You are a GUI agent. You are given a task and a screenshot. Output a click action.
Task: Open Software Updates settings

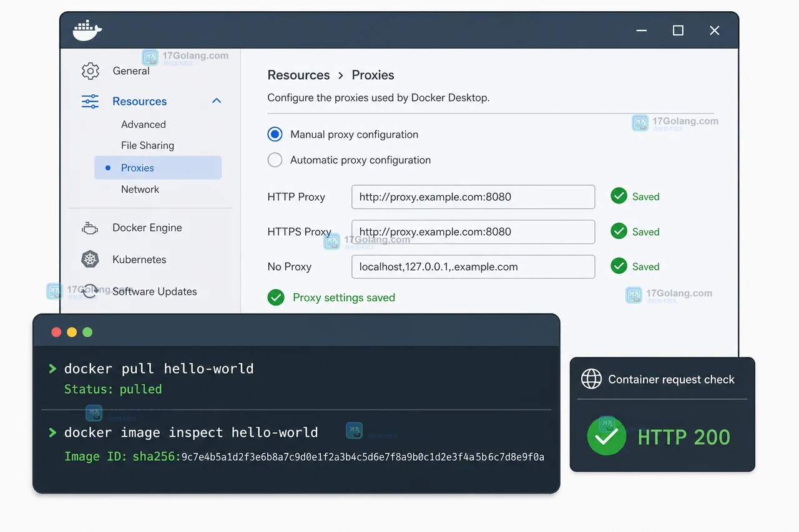click(155, 291)
